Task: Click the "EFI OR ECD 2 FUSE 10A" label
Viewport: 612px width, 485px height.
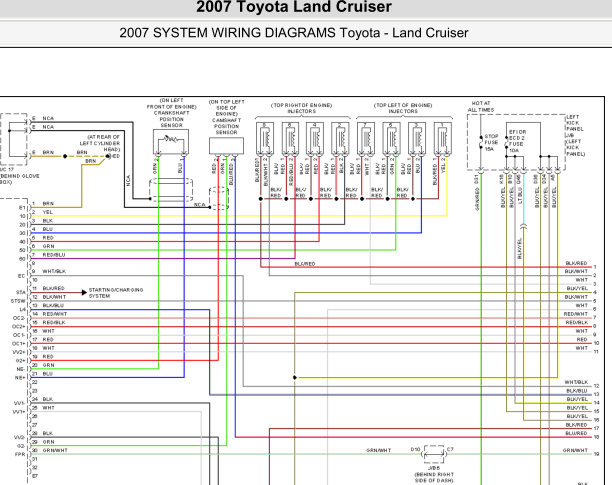Action: coord(517,141)
